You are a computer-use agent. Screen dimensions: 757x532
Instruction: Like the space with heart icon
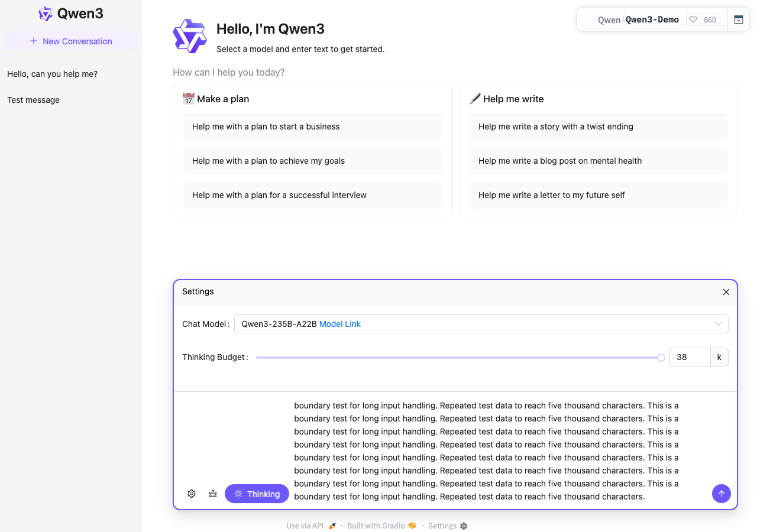tap(693, 20)
